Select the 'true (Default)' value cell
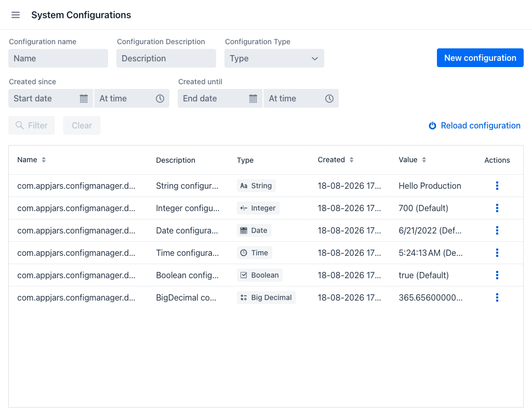 (x=424, y=276)
